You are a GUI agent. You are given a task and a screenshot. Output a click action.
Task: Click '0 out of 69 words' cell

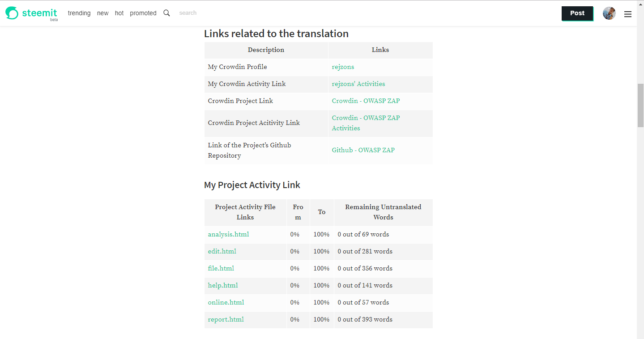(x=384, y=235)
